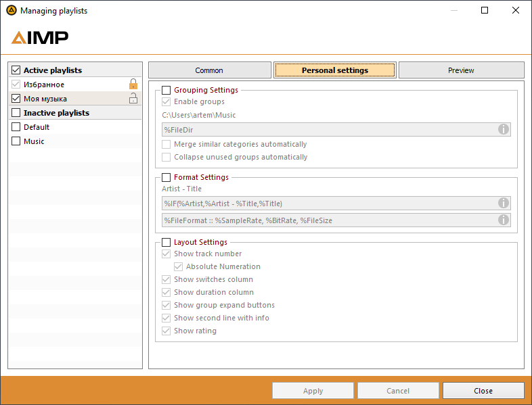Open the Preview tab
This screenshot has width=532, height=405.
tap(461, 70)
